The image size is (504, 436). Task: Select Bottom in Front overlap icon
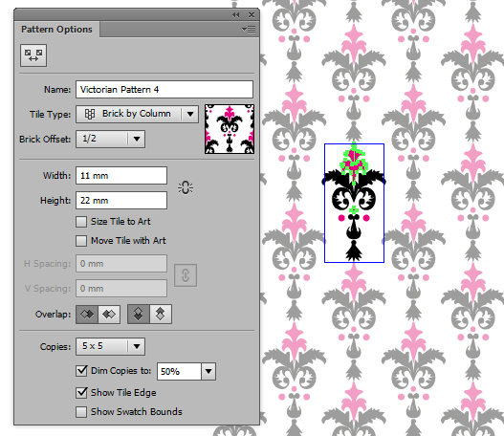[161, 314]
